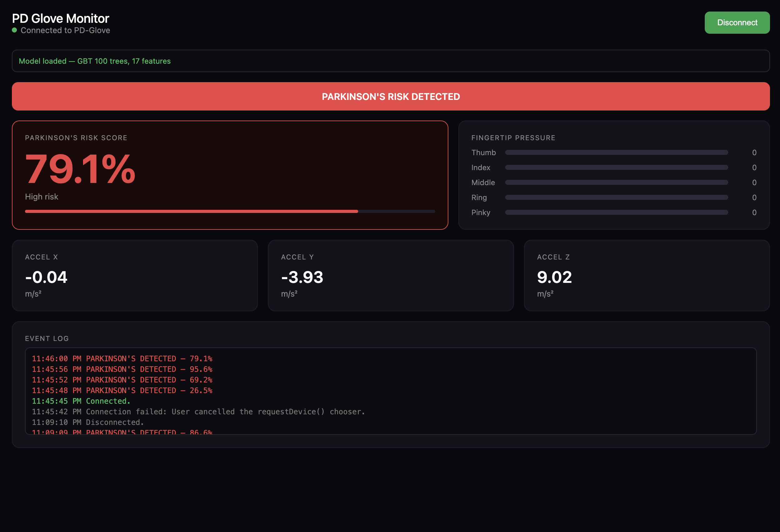Click the Accel X reading card
This screenshot has height=532, width=780.
click(135, 275)
